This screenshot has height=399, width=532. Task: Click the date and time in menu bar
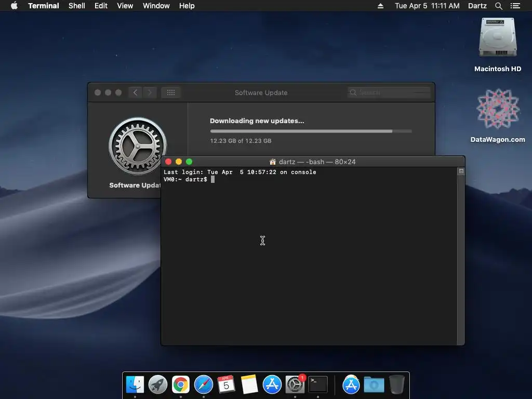[x=427, y=6]
